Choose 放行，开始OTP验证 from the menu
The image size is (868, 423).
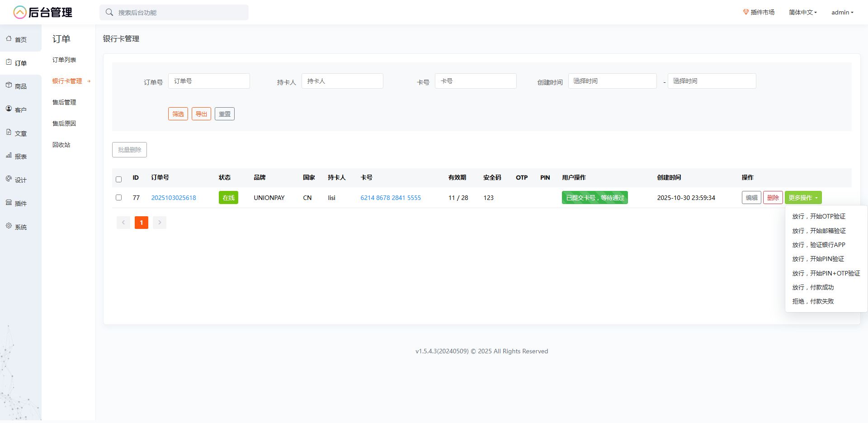(819, 217)
